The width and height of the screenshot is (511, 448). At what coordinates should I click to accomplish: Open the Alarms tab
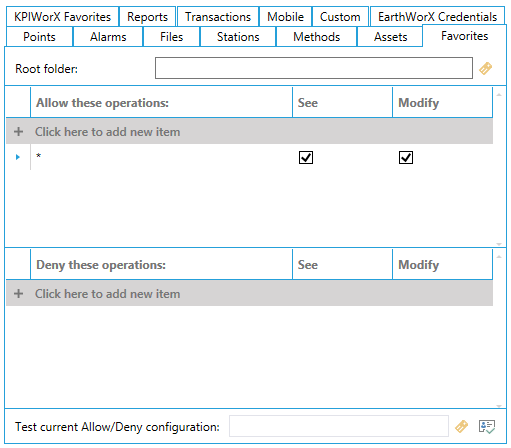108,37
